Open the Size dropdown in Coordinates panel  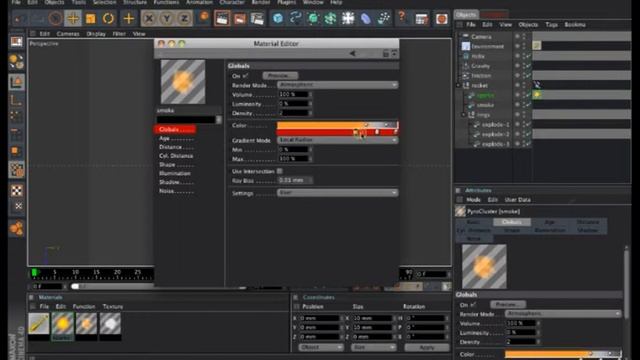click(x=373, y=347)
